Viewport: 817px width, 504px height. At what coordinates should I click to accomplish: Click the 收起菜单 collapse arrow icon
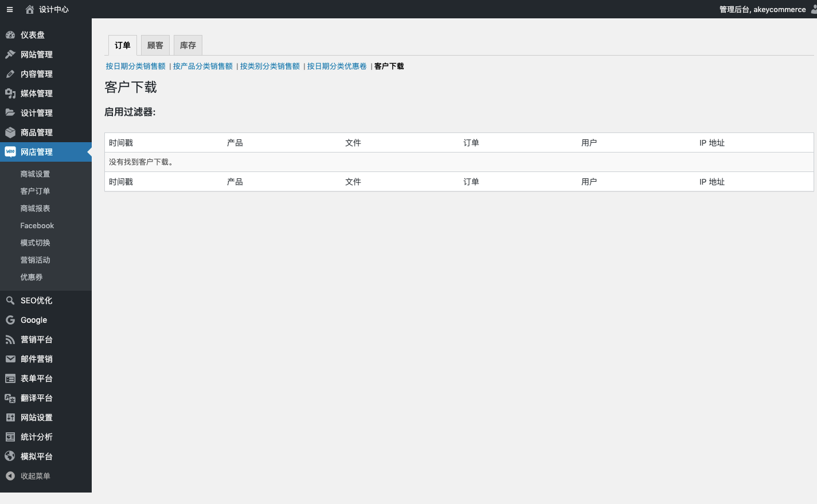(10, 476)
